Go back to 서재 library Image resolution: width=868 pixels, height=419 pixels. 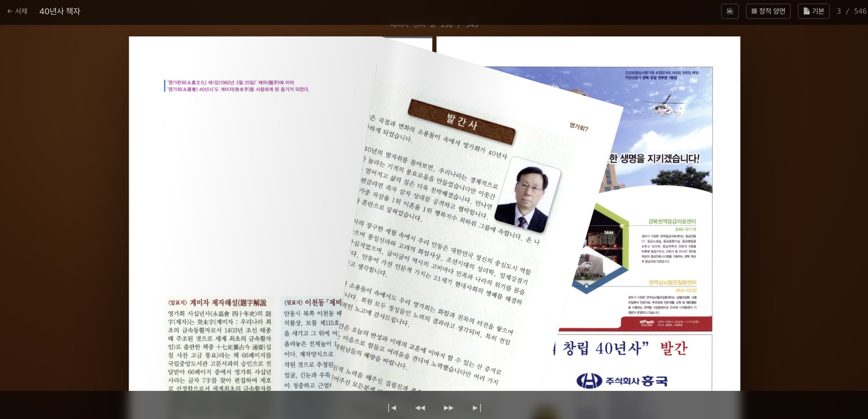coord(17,11)
